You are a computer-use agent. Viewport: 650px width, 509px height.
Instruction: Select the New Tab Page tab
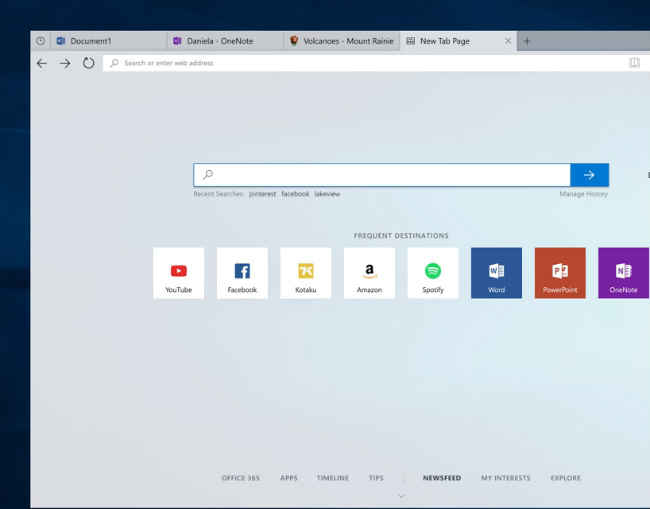[458, 41]
